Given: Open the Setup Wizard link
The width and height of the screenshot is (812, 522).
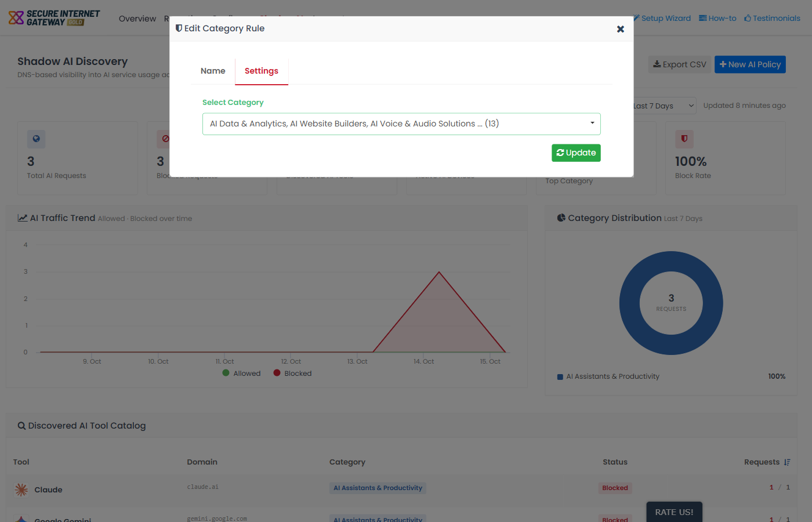Looking at the screenshot, I should point(662,18).
